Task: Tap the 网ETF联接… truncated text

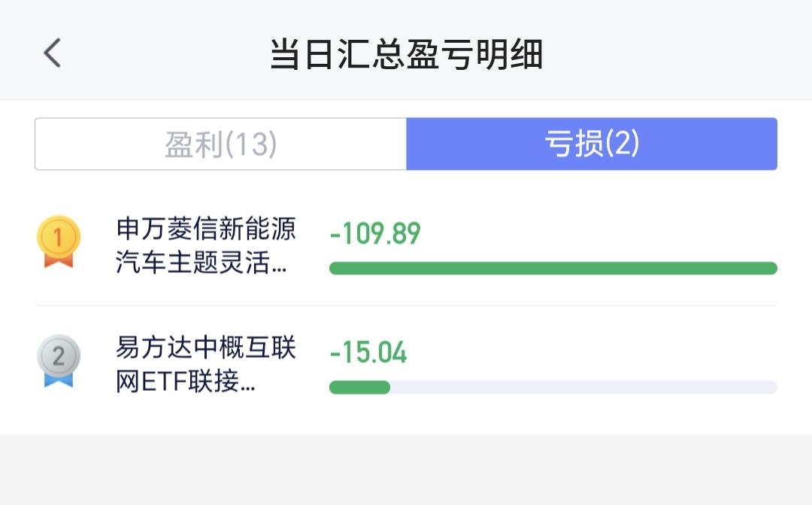Action: pos(186,382)
